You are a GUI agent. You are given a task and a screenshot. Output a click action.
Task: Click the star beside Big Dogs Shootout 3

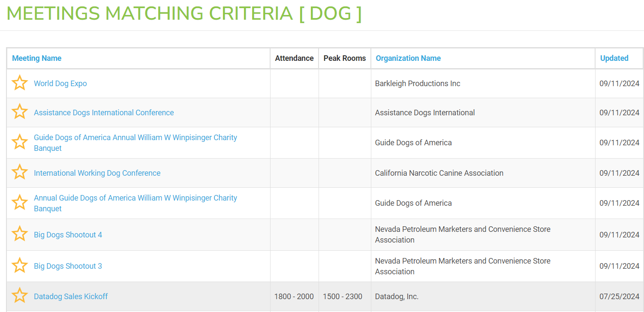[20, 265]
